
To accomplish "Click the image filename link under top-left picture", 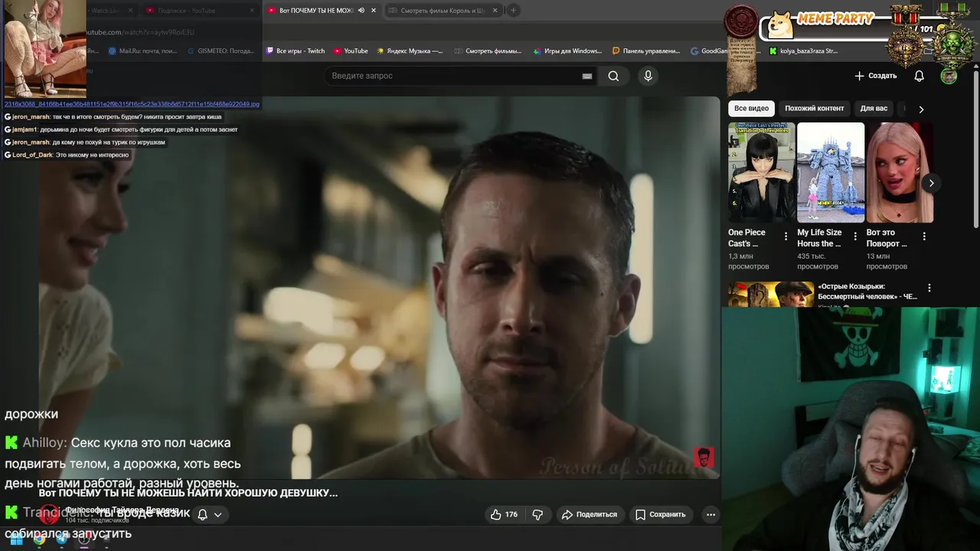I will pos(132,104).
